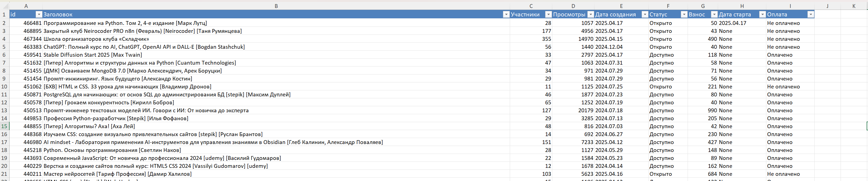Viewport: 868px width, 181px height.
Task: Click Дата создания value 2024.06.27
Action: click(621, 134)
